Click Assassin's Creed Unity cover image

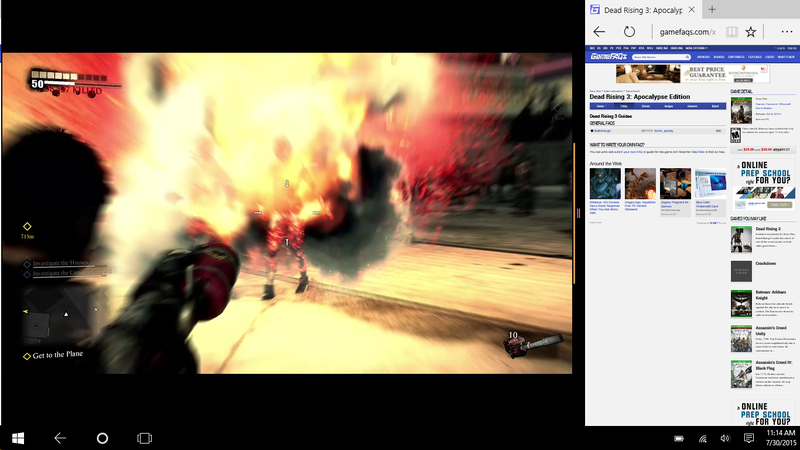tap(741, 339)
